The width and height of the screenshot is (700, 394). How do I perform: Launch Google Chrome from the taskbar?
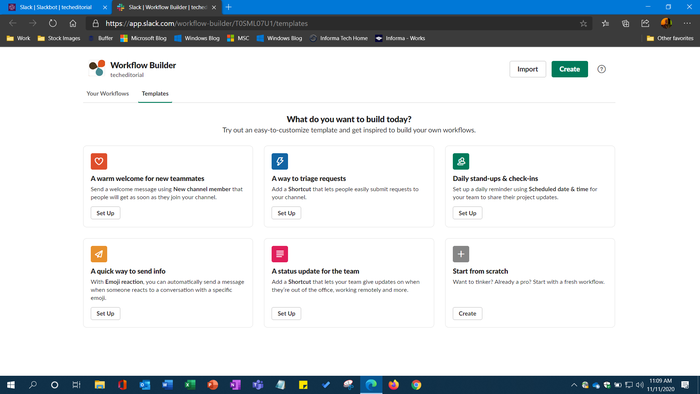point(416,385)
